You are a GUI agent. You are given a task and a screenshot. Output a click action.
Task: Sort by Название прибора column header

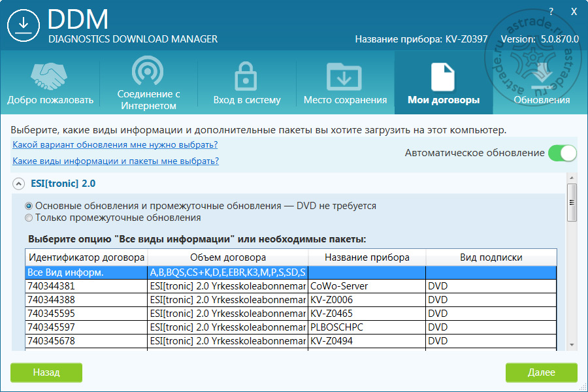pos(367,257)
